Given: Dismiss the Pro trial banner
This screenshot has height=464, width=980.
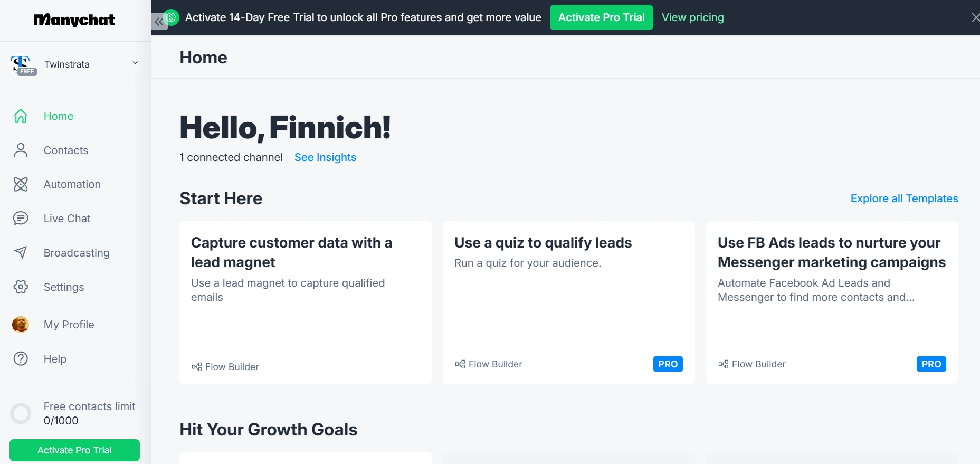Looking at the screenshot, I should (x=975, y=17).
